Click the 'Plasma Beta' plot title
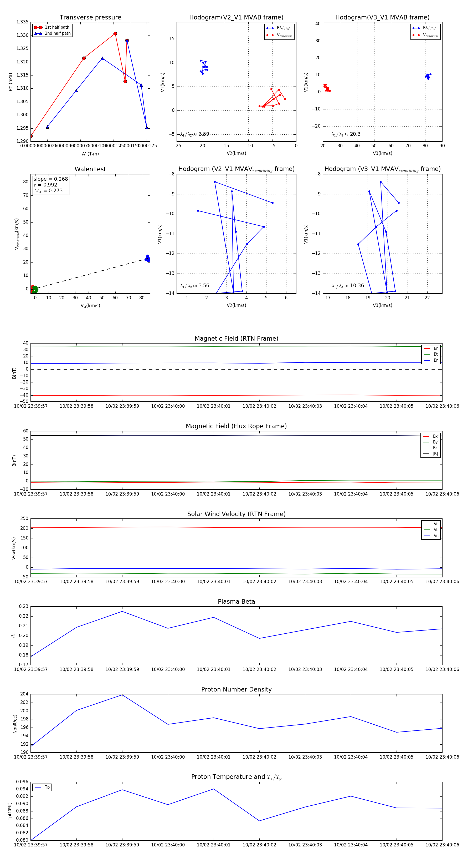 click(x=236, y=602)
